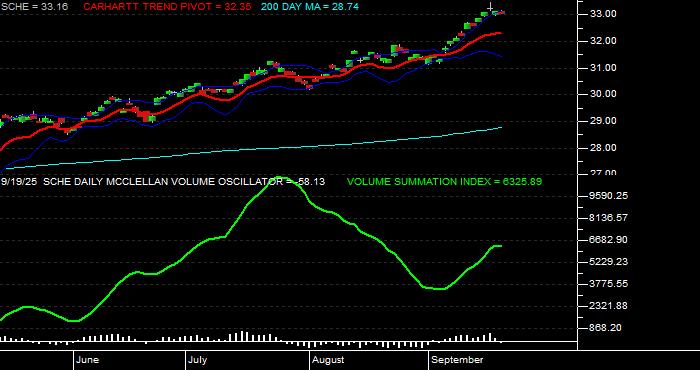Viewport: 700px width, 370px height.
Task: Click the 6682.90 summation axis value
Action: 608,240
